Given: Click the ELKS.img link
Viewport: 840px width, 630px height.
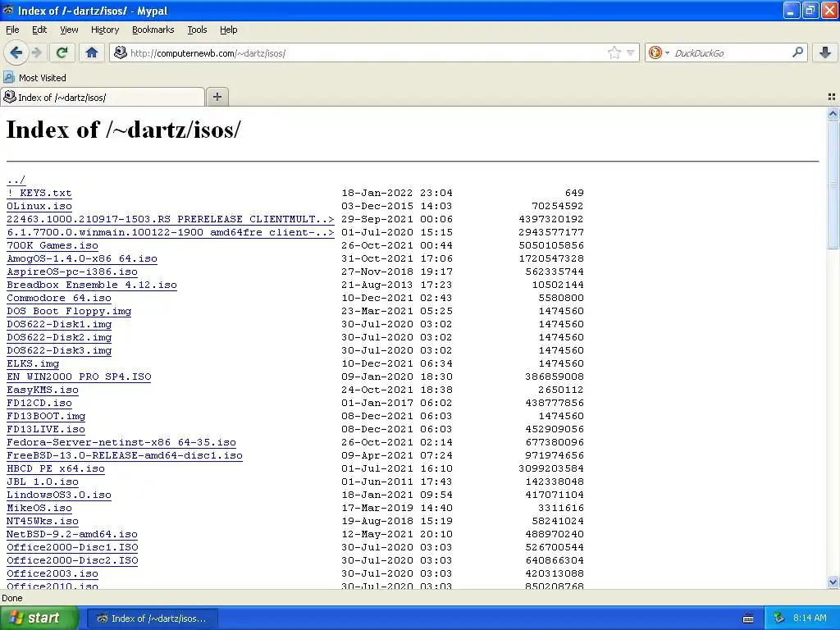Looking at the screenshot, I should 33,363.
